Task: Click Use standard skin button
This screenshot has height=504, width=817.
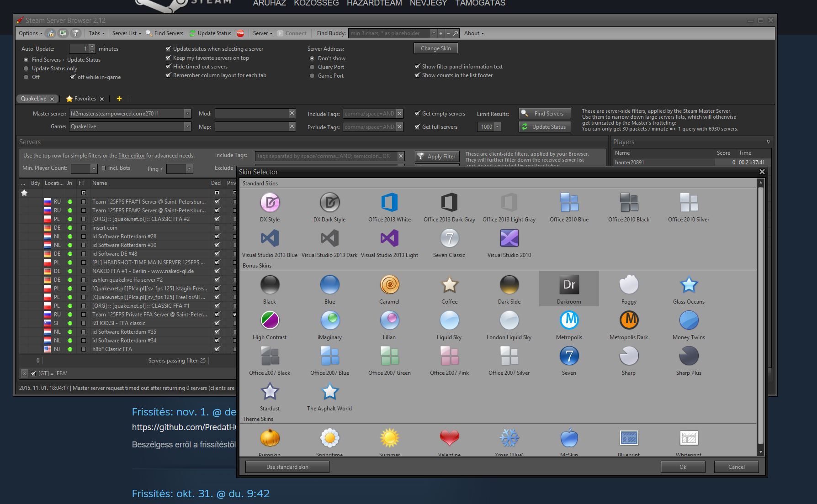Action: (x=287, y=467)
